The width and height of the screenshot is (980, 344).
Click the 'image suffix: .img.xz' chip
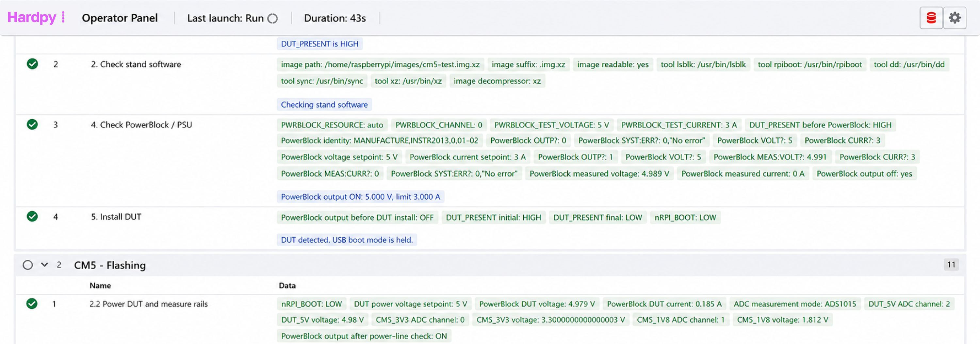pyautogui.click(x=529, y=65)
